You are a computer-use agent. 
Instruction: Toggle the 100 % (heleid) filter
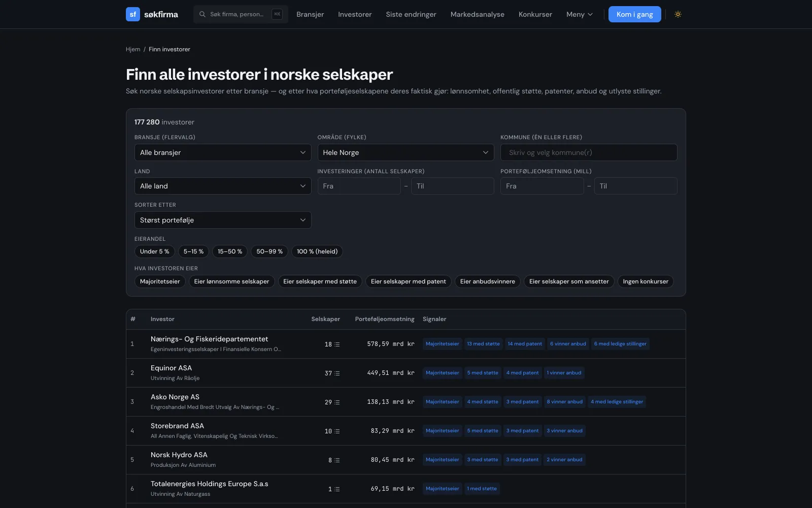[x=317, y=251]
